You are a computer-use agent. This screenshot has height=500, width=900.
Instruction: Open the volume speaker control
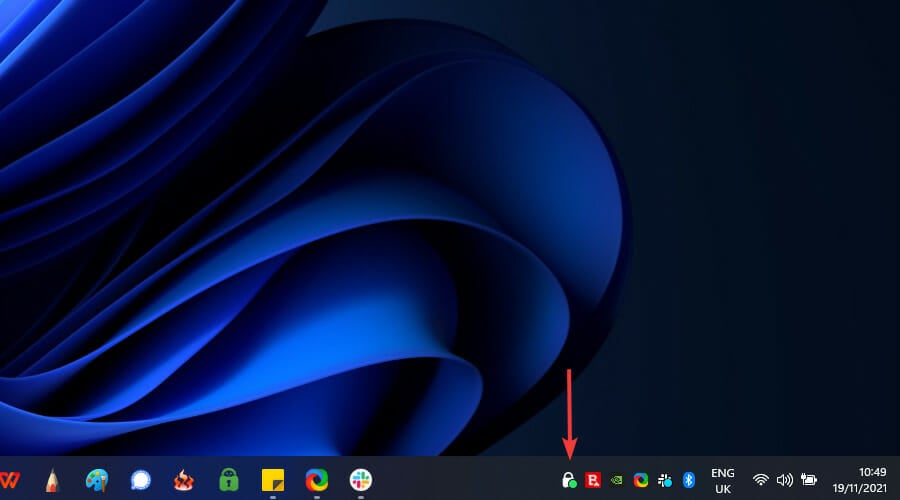pos(785,480)
